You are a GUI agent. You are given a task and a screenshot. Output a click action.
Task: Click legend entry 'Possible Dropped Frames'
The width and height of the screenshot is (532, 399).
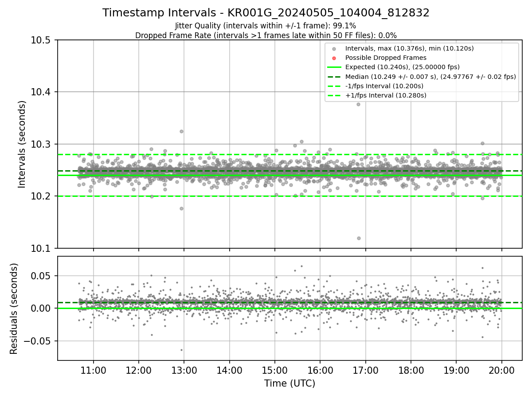[x=386, y=58]
